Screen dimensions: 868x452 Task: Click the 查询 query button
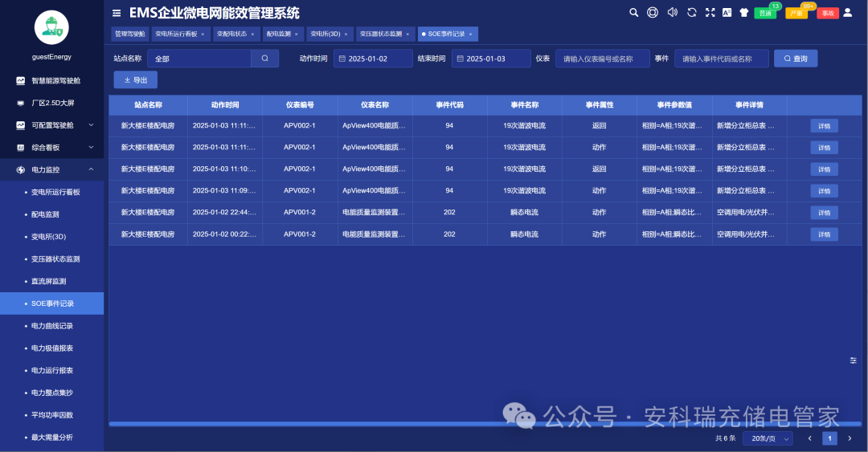(796, 58)
